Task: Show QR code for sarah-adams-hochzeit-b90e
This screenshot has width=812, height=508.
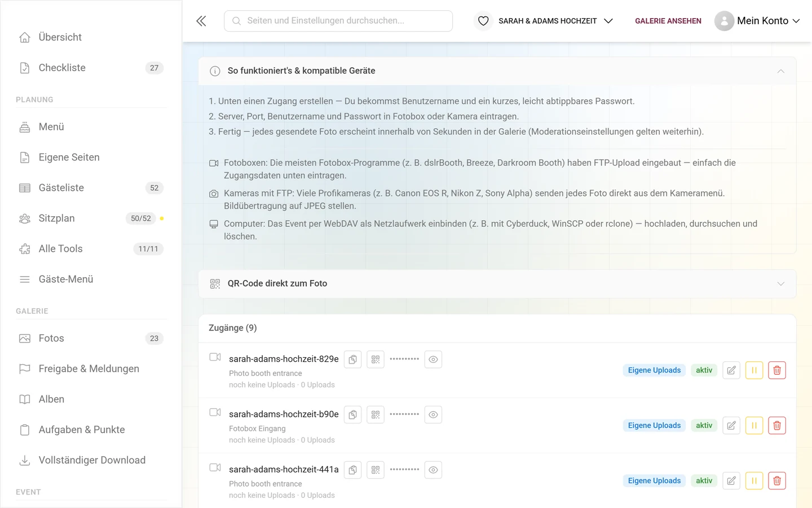Action: click(x=376, y=415)
